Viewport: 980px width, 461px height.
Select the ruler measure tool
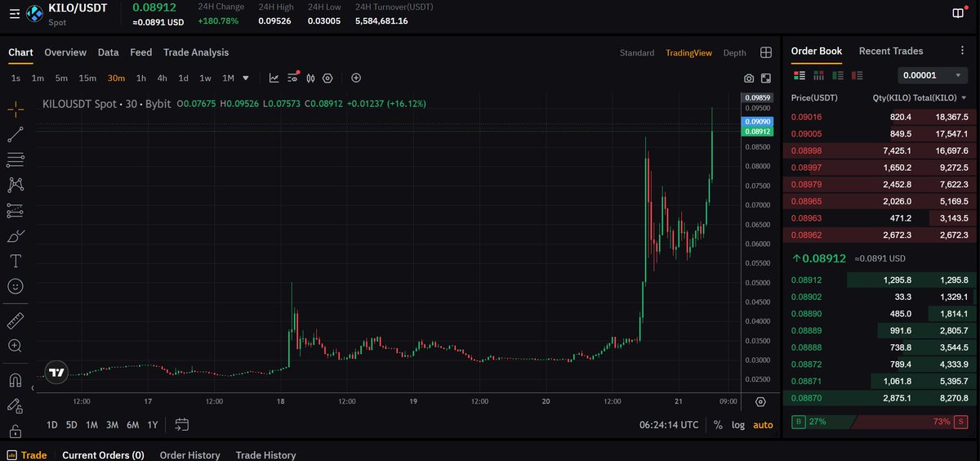(x=16, y=320)
